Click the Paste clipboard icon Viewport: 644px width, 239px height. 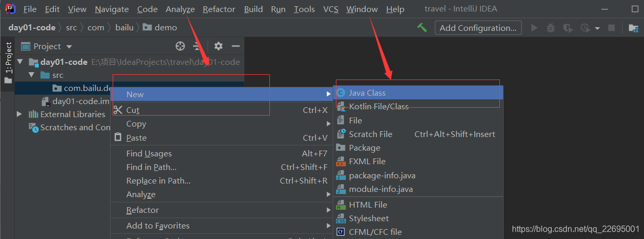point(117,138)
